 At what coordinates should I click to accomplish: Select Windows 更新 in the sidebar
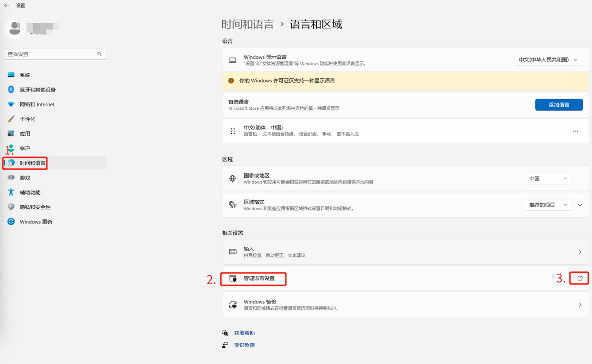[55, 222]
